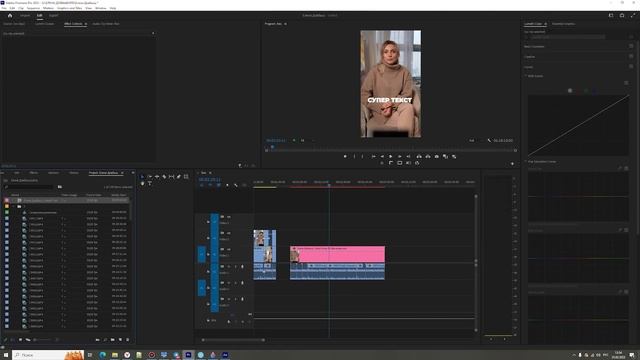Switch to Essential Graphics tab
Image resolution: width=640 pixels, height=360 pixels.
(x=563, y=24)
